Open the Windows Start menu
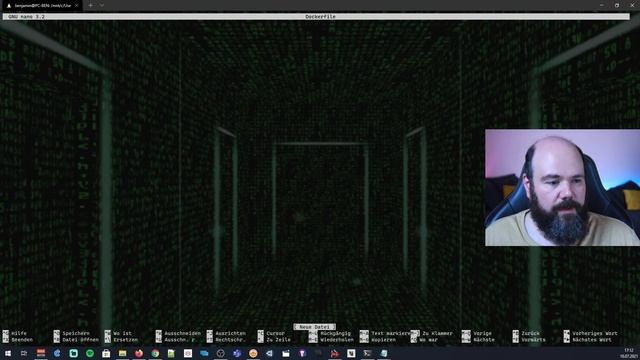Screen dimensions: 640x360 coord(8,353)
